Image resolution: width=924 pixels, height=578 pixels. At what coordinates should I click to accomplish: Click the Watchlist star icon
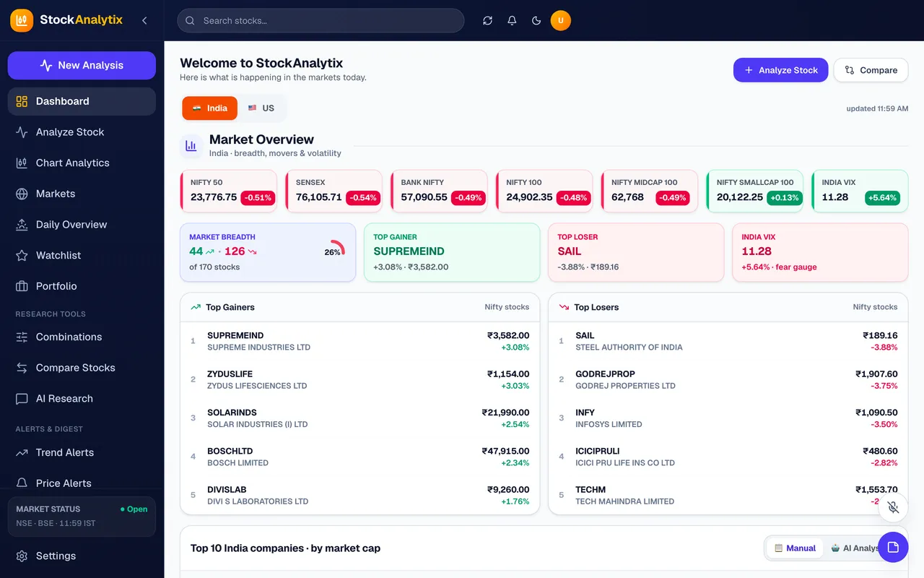pyautogui.click(x=22, y=255)
